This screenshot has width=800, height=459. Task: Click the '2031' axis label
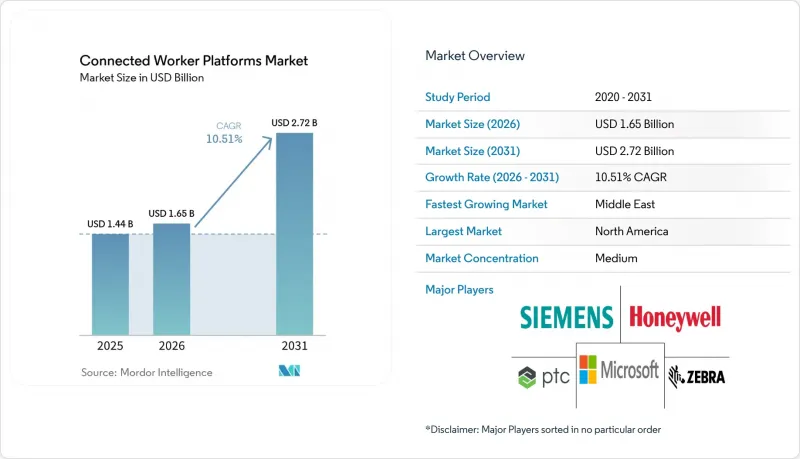click(294, 346)
